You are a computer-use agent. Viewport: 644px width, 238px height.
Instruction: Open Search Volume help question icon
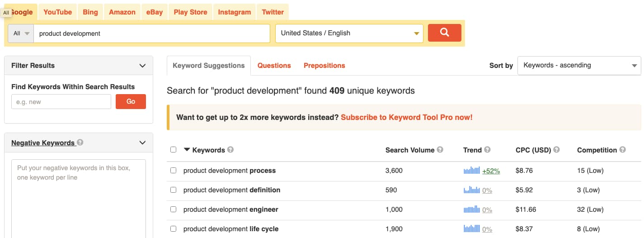coord(440,150)
